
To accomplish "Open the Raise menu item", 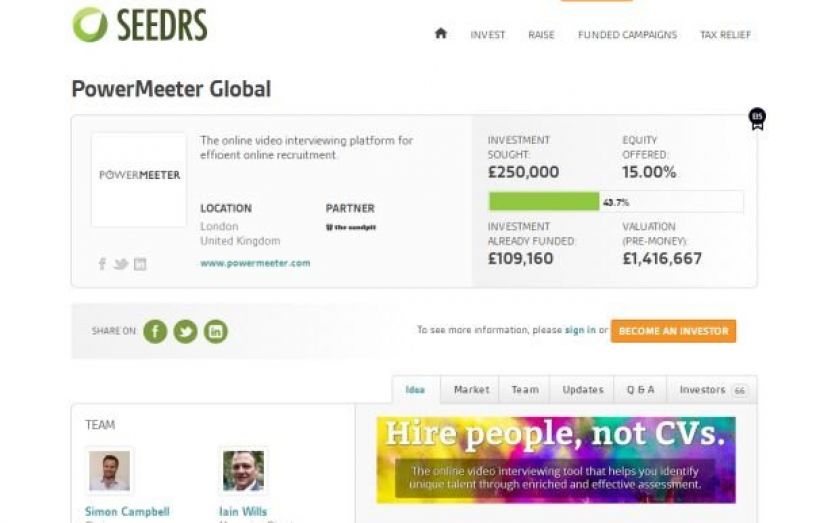I will (x=541, y=35).
